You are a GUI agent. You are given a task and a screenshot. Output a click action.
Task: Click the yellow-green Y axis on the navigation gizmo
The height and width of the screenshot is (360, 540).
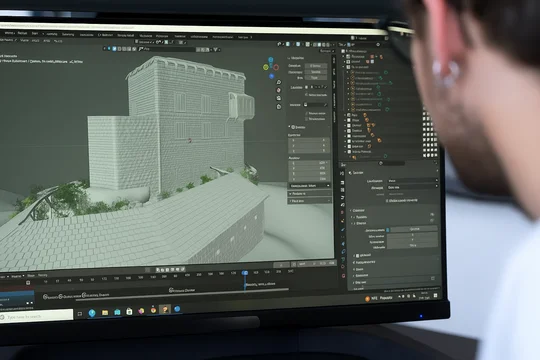[266, 67]
